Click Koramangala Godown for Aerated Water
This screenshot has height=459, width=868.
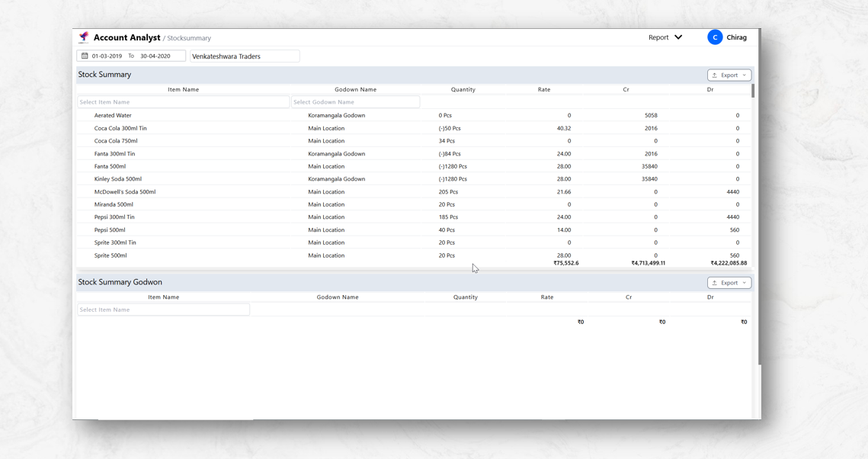(x=336, y=116)
